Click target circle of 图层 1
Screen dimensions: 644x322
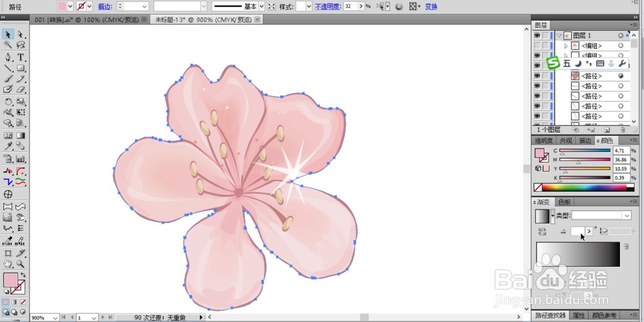tap(621, 35)
